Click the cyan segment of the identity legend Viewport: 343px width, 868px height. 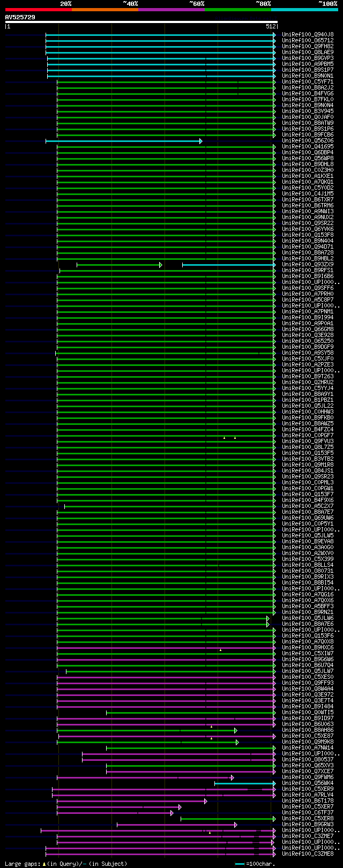click(304, 10)
